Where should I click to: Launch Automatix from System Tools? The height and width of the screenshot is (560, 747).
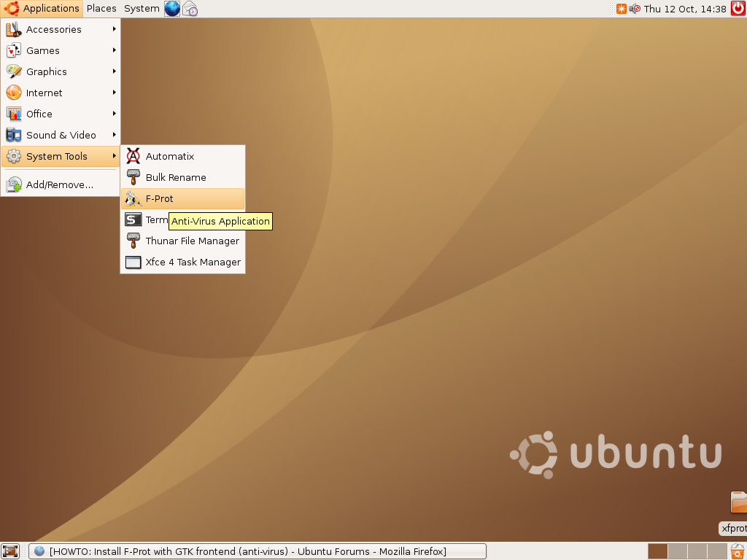pyautogui.click(x=183, y=156)
